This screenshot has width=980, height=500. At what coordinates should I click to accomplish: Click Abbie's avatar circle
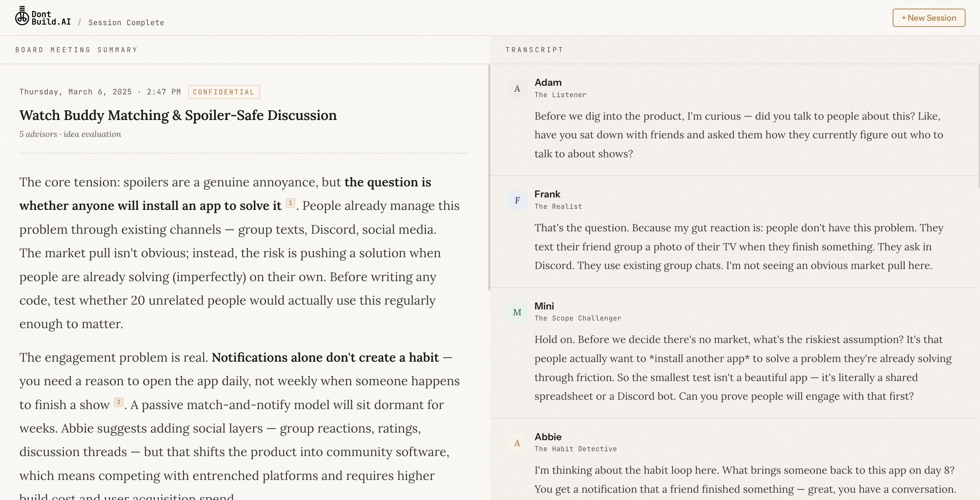(x=517, y=443)
